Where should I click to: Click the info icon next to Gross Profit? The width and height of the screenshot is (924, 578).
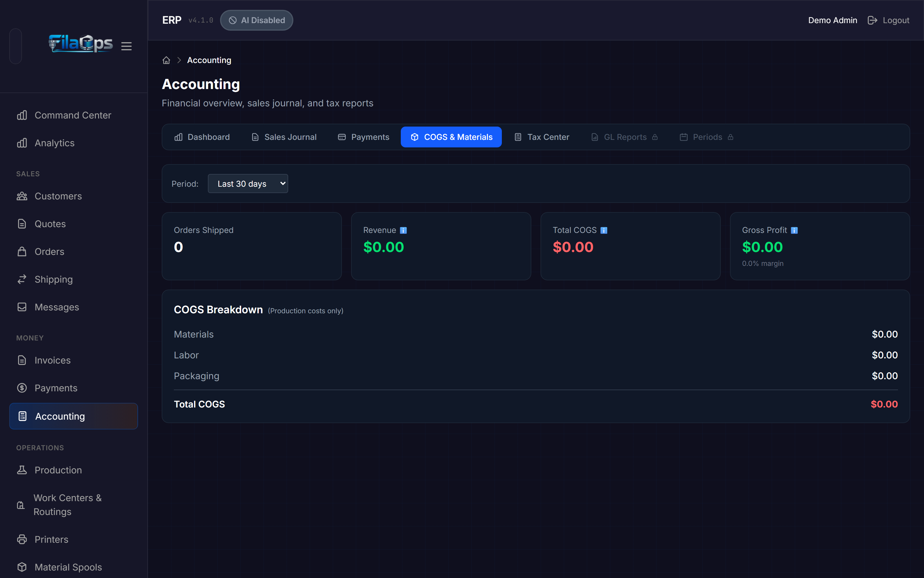click(794, 230)
